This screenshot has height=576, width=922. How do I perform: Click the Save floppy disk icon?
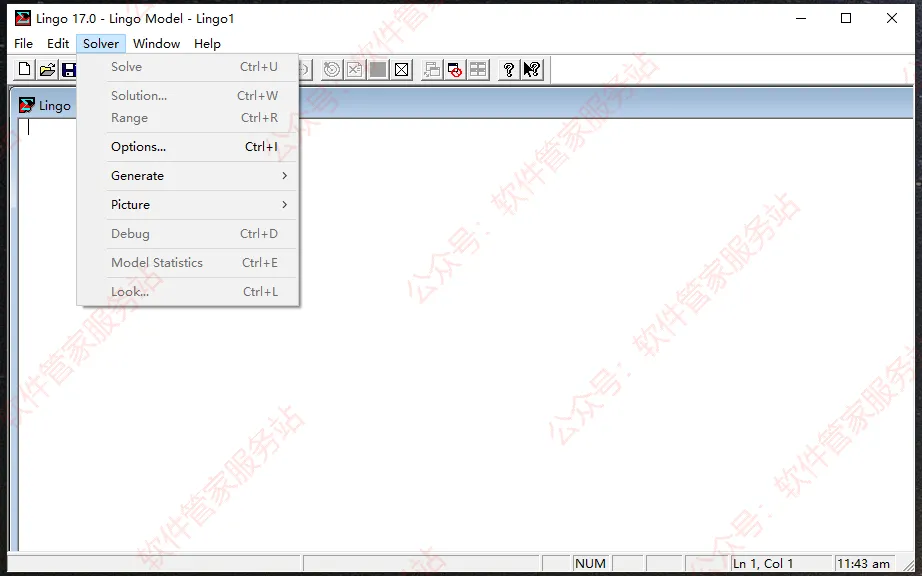coord(68,70)
